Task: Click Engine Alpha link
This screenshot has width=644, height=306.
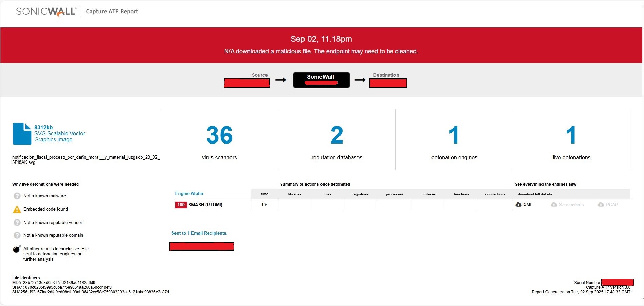Action: click(x=189, y=194)
